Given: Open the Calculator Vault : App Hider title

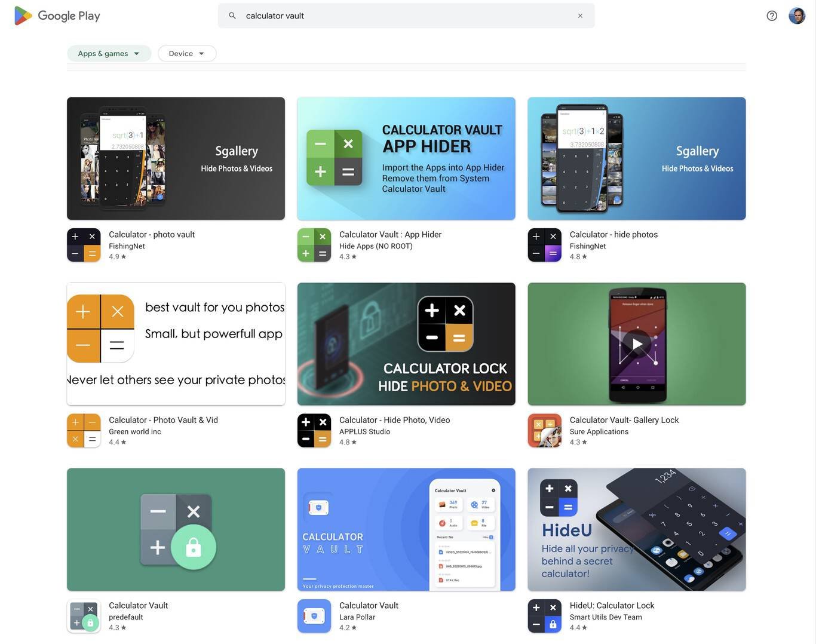Looking at the screenshot, I should pyautogui.click(x=390, y=234).
